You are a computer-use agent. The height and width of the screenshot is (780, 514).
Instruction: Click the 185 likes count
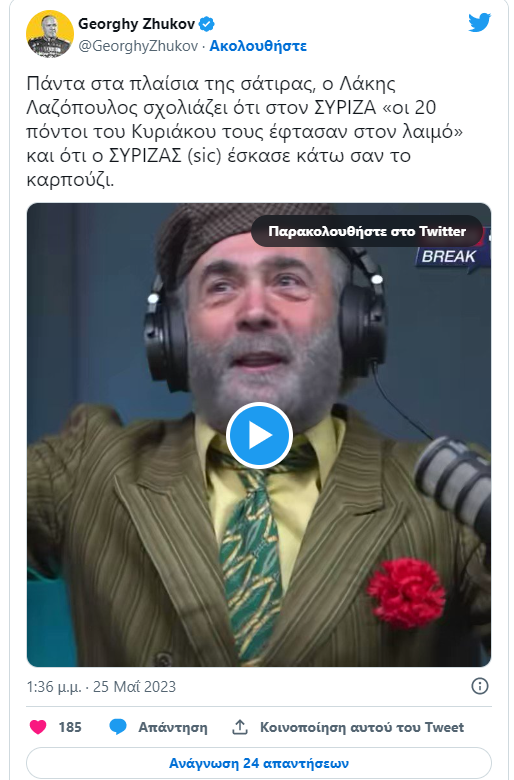(70, 727)
